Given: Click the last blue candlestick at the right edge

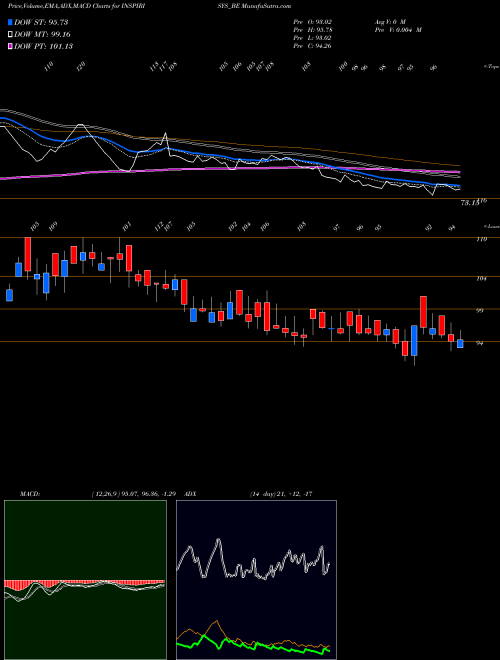Looking at the screenshot, I should coord(460,343).
